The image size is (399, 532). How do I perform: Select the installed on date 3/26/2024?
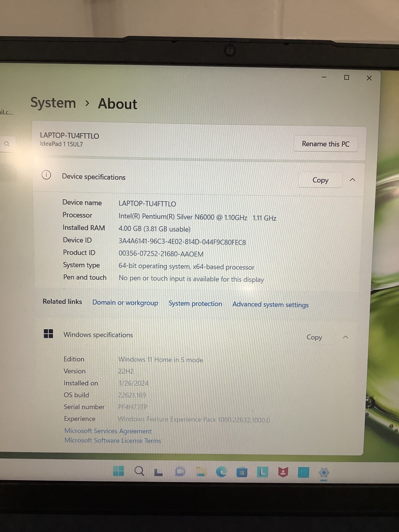coord(133,383)
